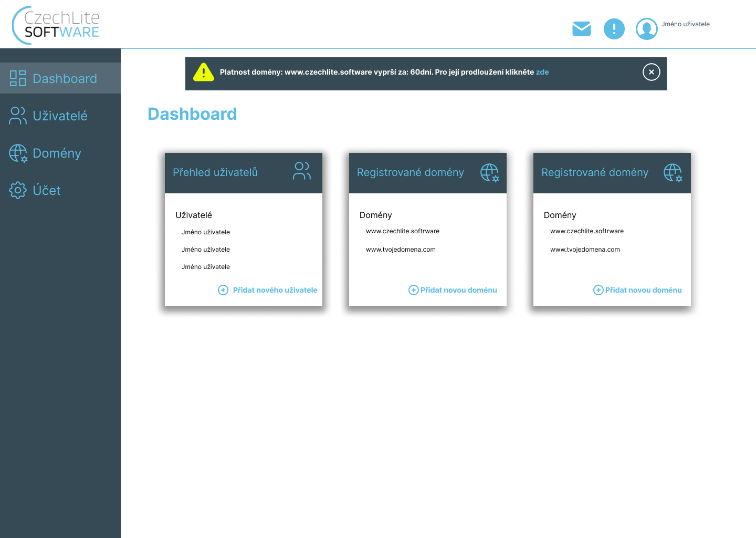Click the 'zde' renewal link
Image resolution: width=756 pixels, height=538 pixels.
coord(542,72)
